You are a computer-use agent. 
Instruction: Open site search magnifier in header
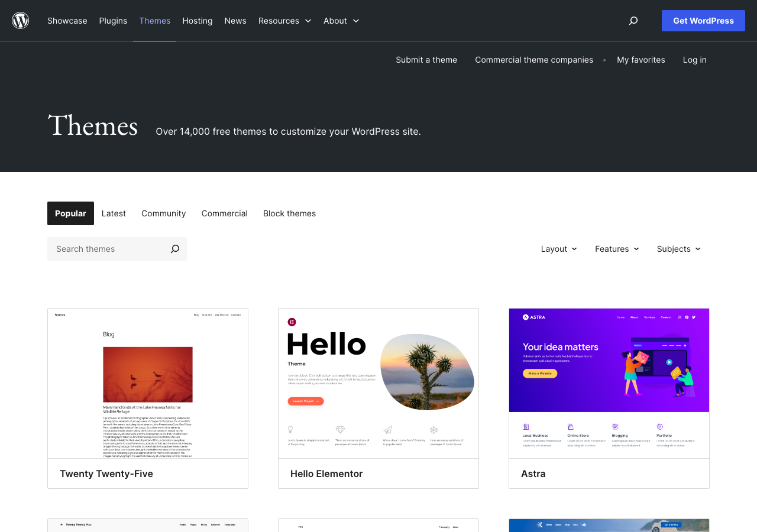click(633, 21)
